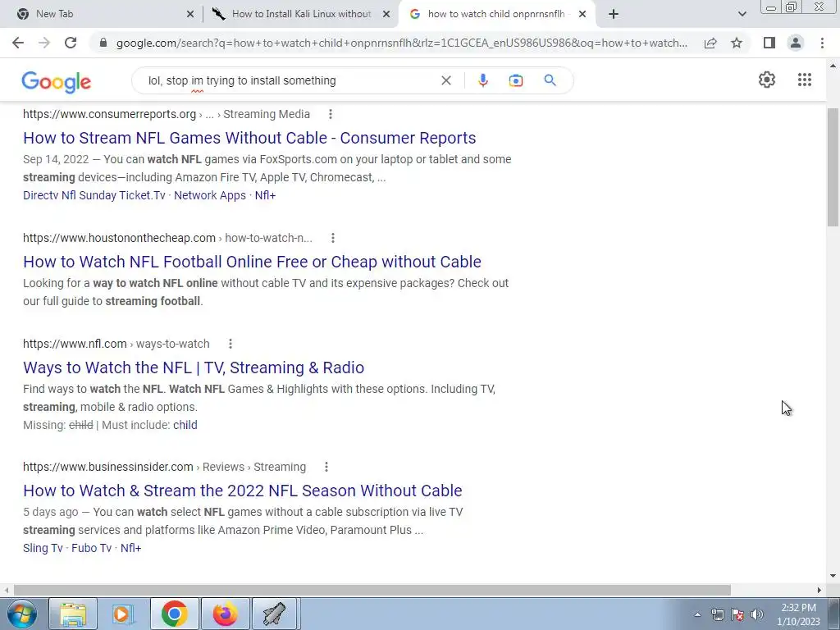Click the address bar URL
Image resolution: width=840 pixels, height=630 pixels.
[402, 43]
